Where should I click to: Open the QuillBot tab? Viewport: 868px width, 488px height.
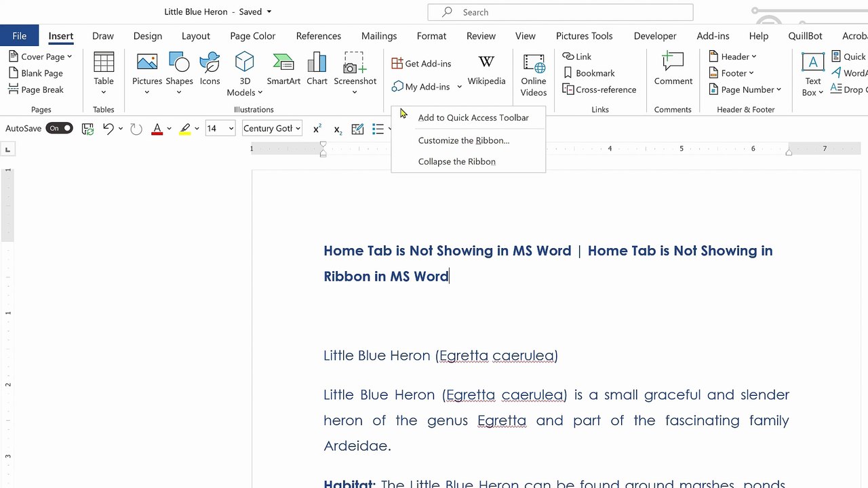pos(805,36)
